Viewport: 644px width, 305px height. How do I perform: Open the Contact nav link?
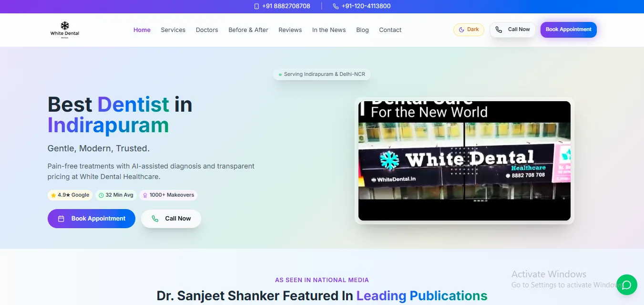tap(390, 30)
